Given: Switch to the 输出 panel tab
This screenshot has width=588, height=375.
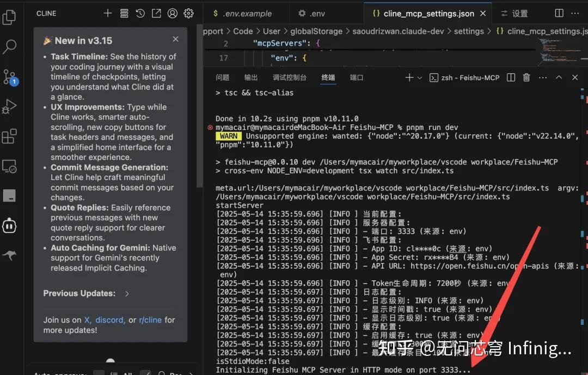Looking at the screenshot, I should click(x=251, y=77).
